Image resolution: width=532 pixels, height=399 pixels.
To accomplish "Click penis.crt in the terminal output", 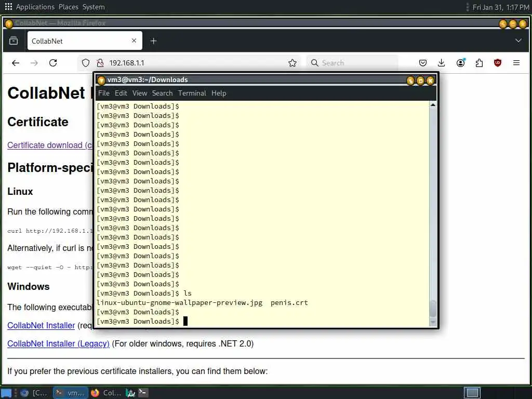I will pos(289,303).
